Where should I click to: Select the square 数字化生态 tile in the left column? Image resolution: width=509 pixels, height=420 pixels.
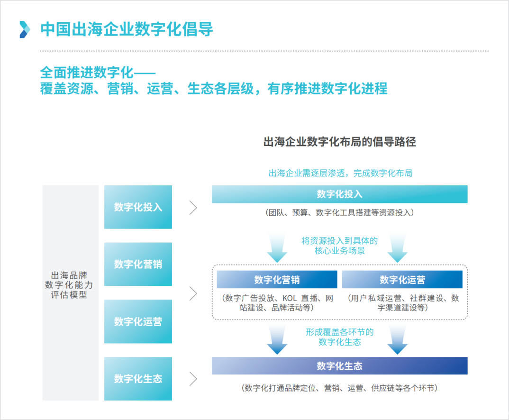[x=138, y=378]
